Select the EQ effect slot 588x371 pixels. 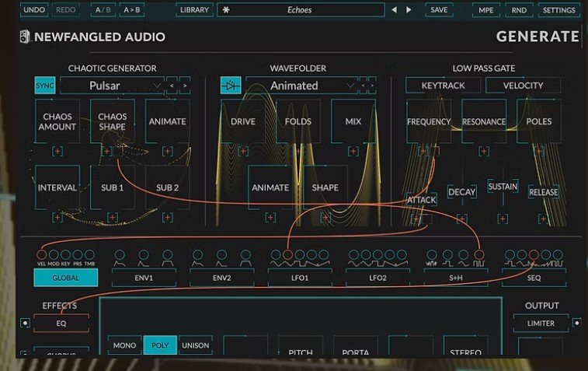61,323
